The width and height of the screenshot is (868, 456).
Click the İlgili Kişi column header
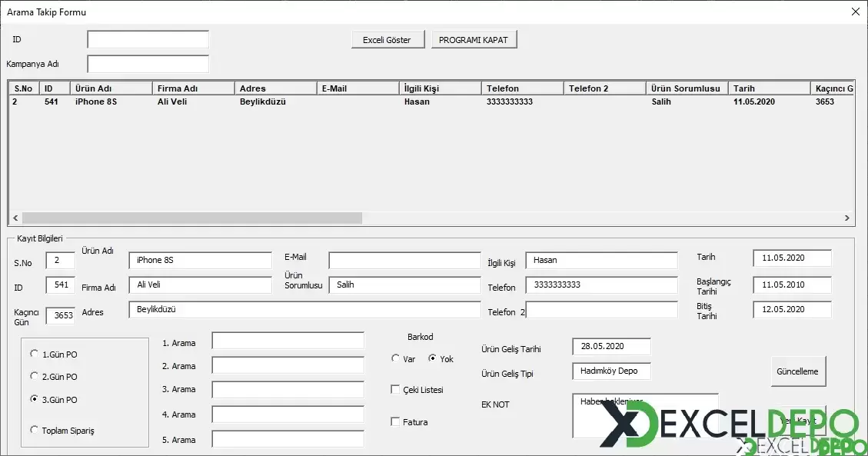click(x=440, y=88)
